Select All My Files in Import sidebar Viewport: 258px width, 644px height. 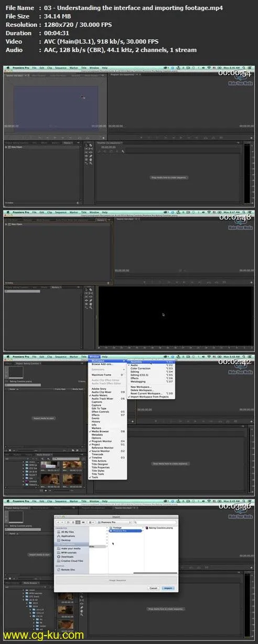(68, 532)
